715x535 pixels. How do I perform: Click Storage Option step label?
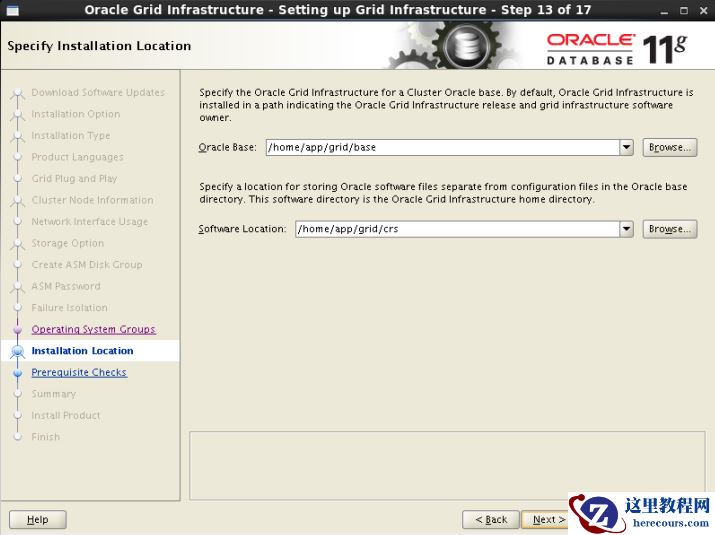click(x=67, y=243)
